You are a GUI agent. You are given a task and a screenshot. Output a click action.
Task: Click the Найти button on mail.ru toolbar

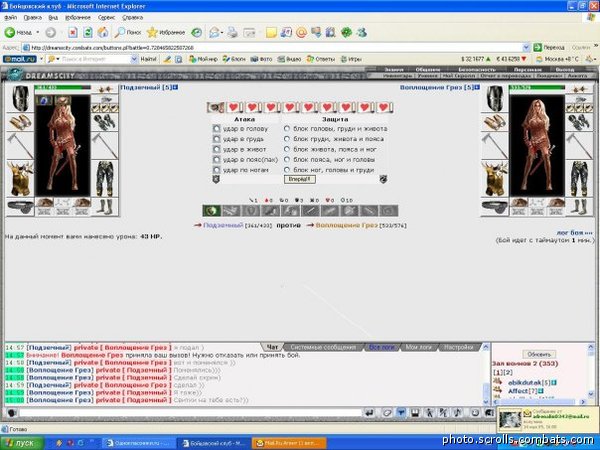tap(148, 59)
